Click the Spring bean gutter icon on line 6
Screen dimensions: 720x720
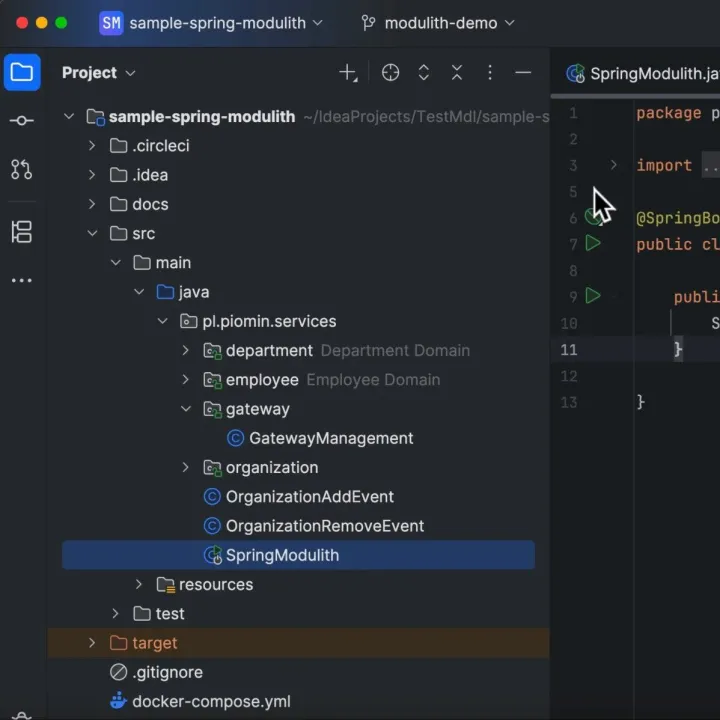[592, 217]
